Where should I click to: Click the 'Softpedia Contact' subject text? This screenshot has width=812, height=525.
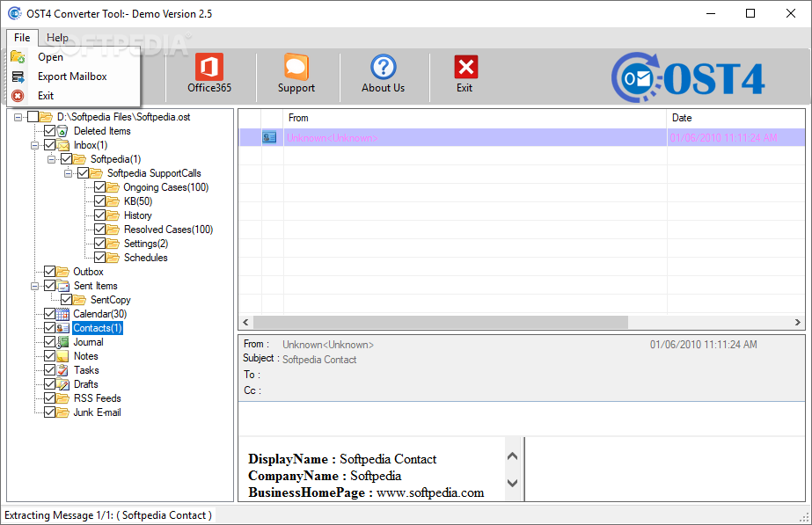pyautogui.click(x=319, y=360)
